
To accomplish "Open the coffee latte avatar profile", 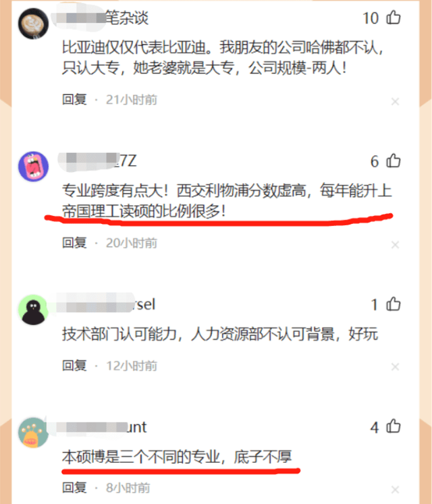I will [33, 24].
